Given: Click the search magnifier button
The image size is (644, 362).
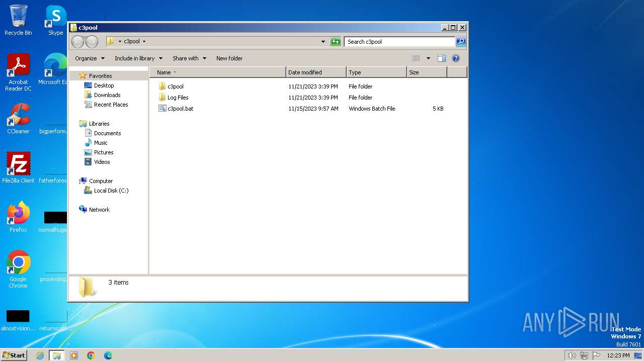Looking at the screenshot, I should [x=460, y=42].
